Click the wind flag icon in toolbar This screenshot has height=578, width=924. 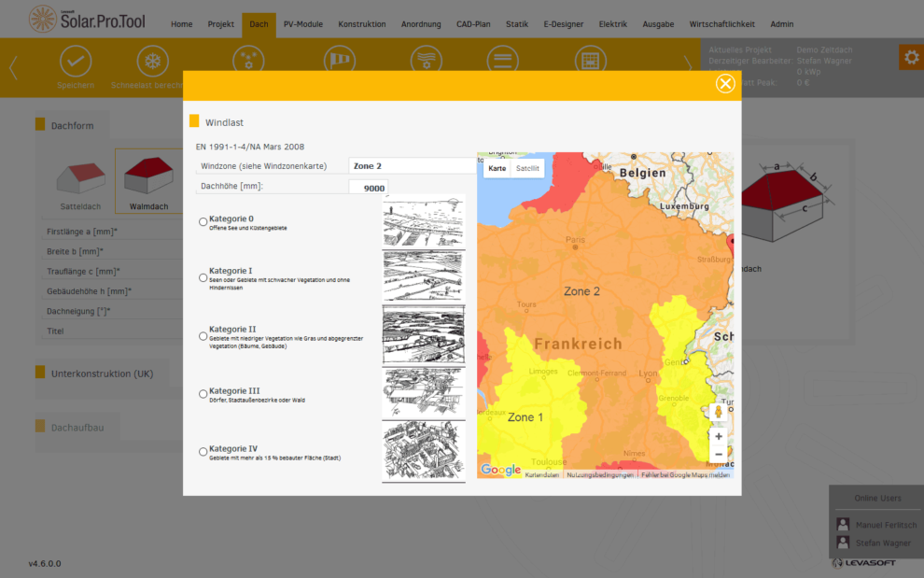(x=339, y=62)
